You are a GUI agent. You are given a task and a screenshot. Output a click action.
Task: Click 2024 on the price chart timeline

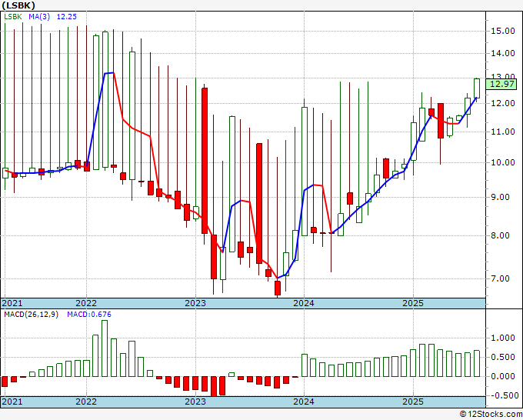(304, 303)
